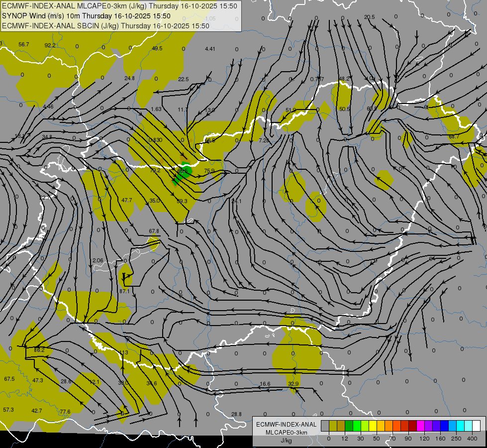Click the legend tick value 160
The image size is (487, 448).
(x=440, y=439)
